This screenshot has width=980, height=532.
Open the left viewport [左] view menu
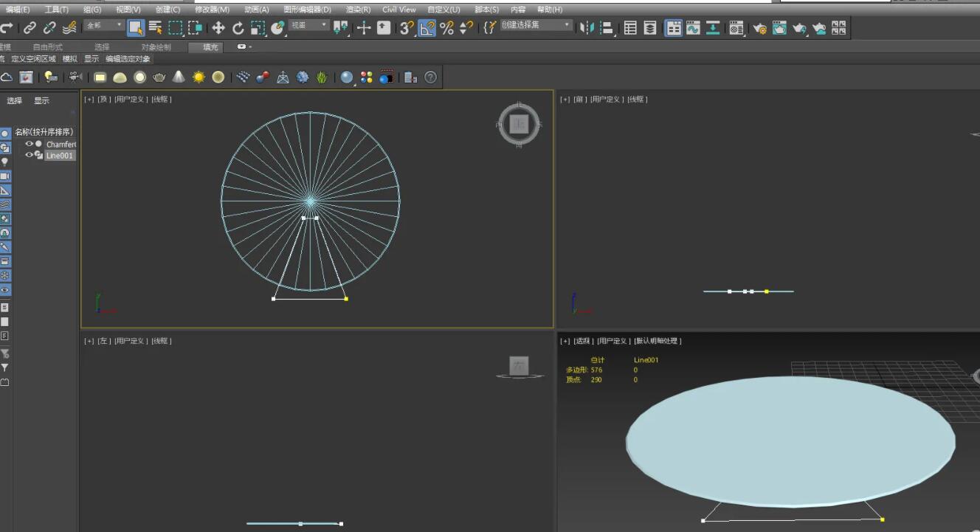[x=104, y=341]
